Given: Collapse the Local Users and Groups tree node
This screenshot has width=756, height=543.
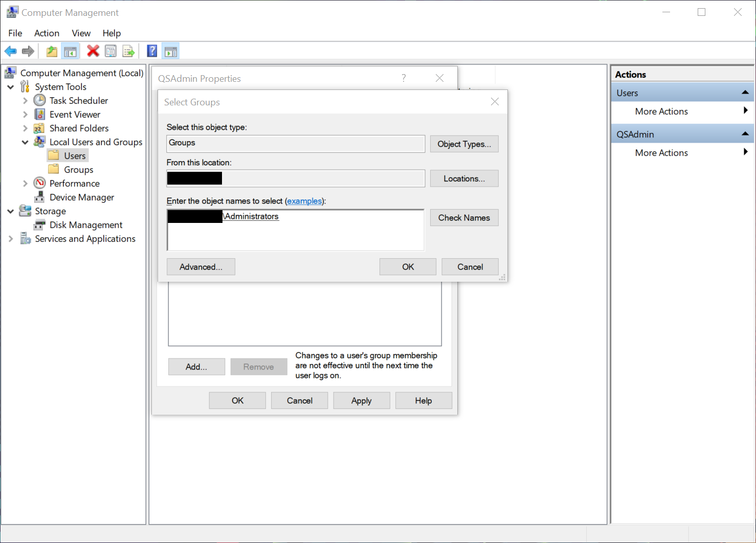Looking at the screenshot, I should click(25, 142).
